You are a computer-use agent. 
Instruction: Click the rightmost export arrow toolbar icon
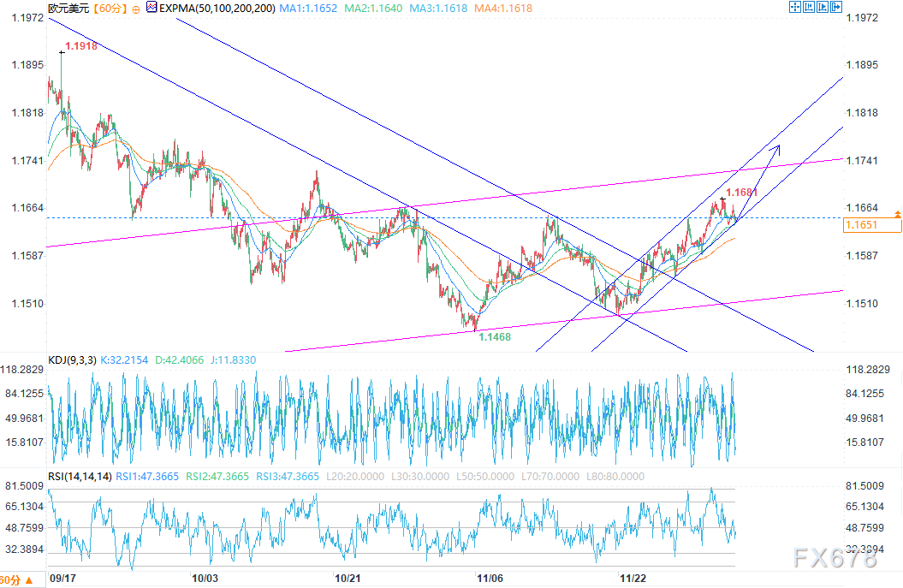[x=837, y=8]
